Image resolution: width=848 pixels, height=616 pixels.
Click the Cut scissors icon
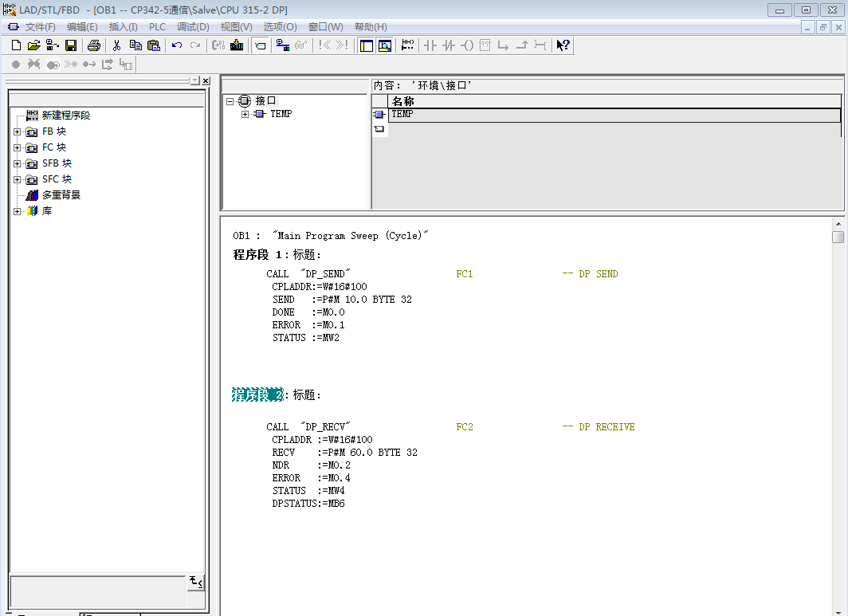tap(116, 45)
